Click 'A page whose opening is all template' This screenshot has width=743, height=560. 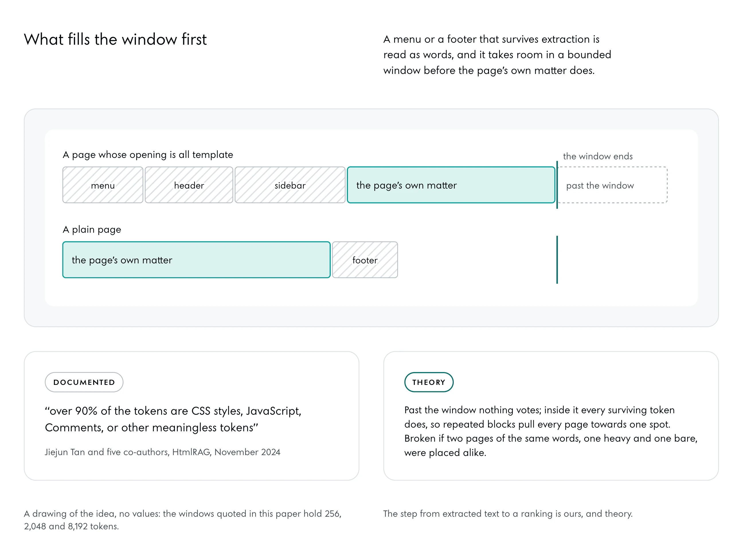coord(148,155)
